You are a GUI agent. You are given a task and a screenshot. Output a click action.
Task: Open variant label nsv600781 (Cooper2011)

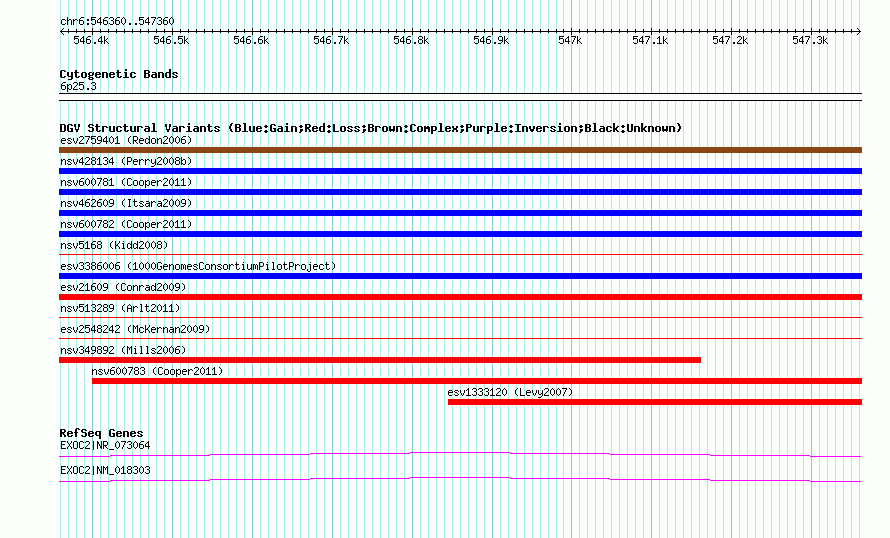(126, 182)
